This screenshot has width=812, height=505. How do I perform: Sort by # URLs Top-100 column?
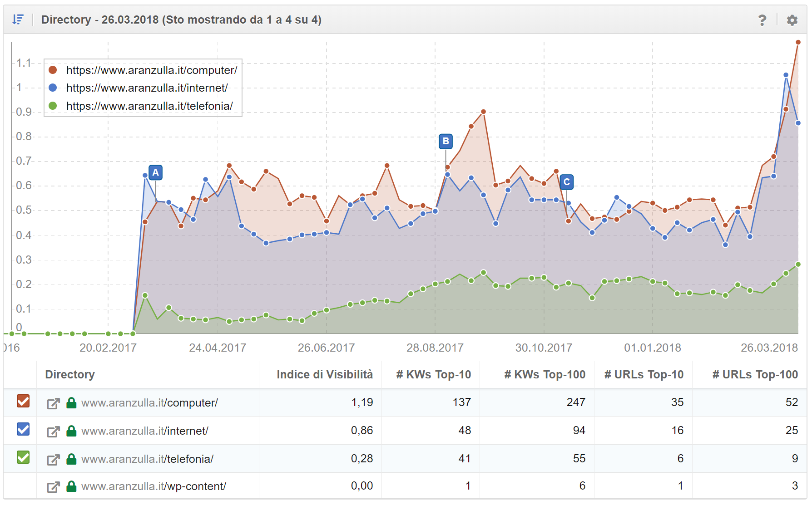coord(755,374)
